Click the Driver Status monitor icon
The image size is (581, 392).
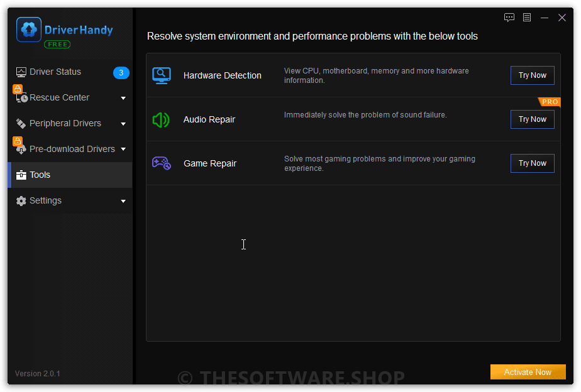coord(21,72)
